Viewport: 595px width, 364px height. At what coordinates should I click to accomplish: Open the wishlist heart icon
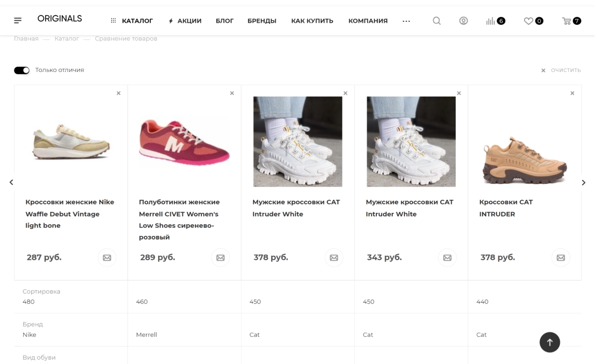coord(534,21)
